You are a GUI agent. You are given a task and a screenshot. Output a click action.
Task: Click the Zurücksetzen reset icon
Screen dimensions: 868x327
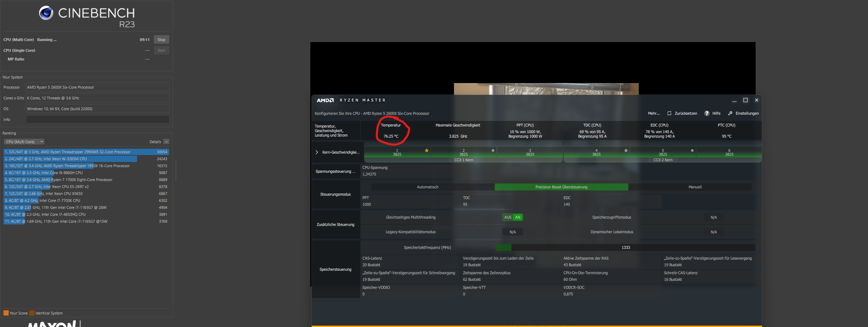coord(669,113)
